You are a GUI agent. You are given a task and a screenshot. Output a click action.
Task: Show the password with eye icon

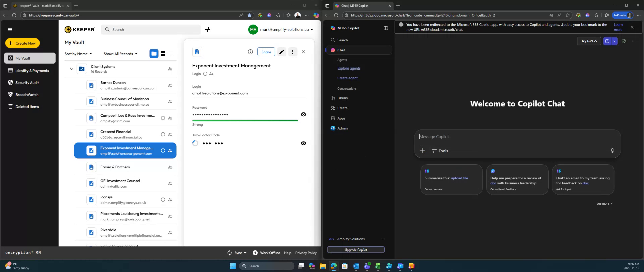pos(304,115)
